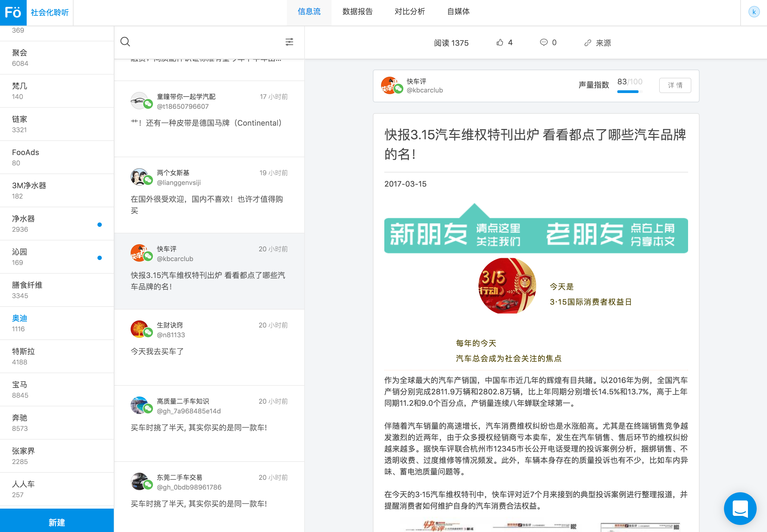The image size is (767, 532).
Task: Select the 奥迪 topic
Action: point(57,323)
